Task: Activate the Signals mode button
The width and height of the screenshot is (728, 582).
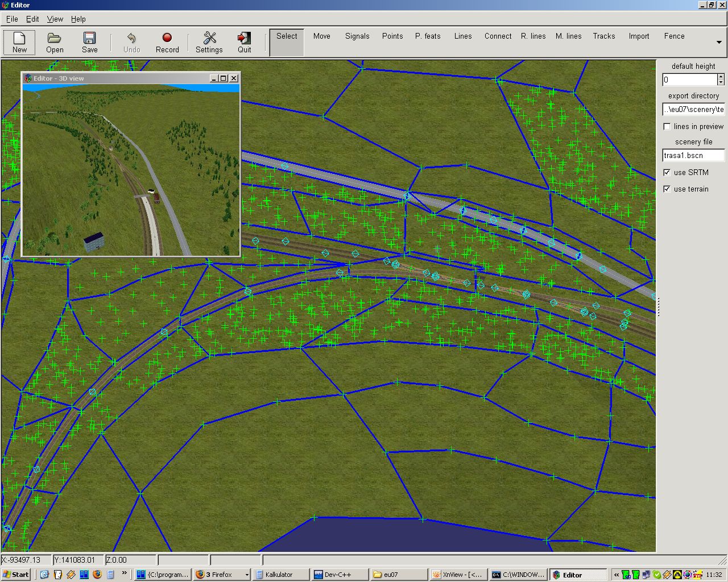Action: pyautogui.click(x=357, y=36)
